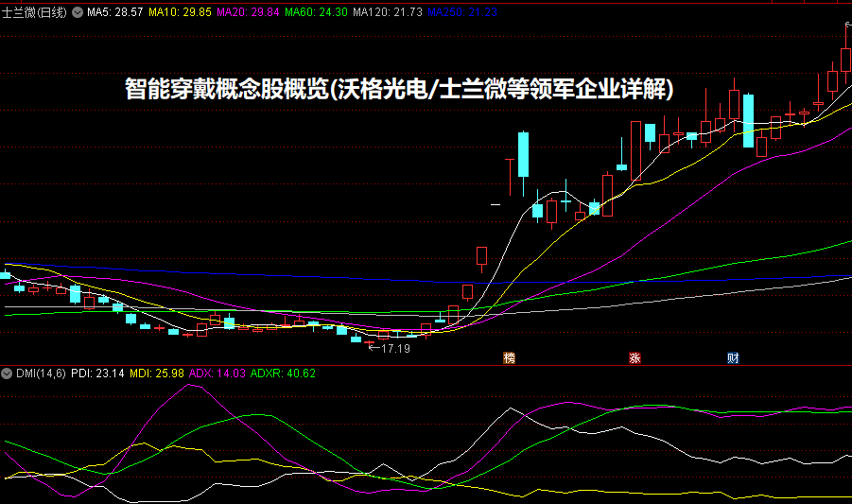Screen dimensions: 852x504
Task: Click the MA10: 29.85 label
Action: coord(180,12)
